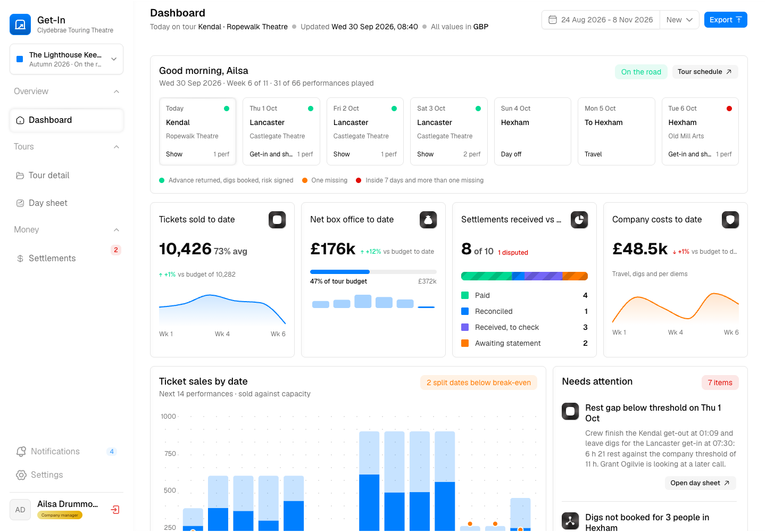Click the tour budget progress bar

pyautogui.click(x=373, y=272)
